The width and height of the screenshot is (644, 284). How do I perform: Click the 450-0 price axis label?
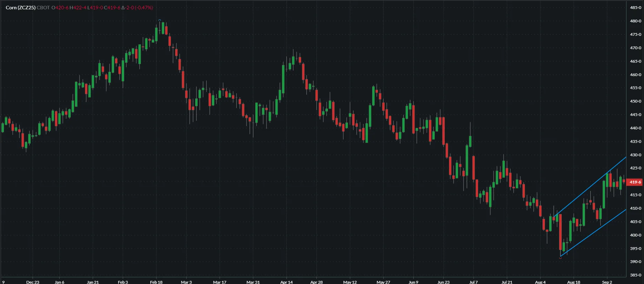635,101
